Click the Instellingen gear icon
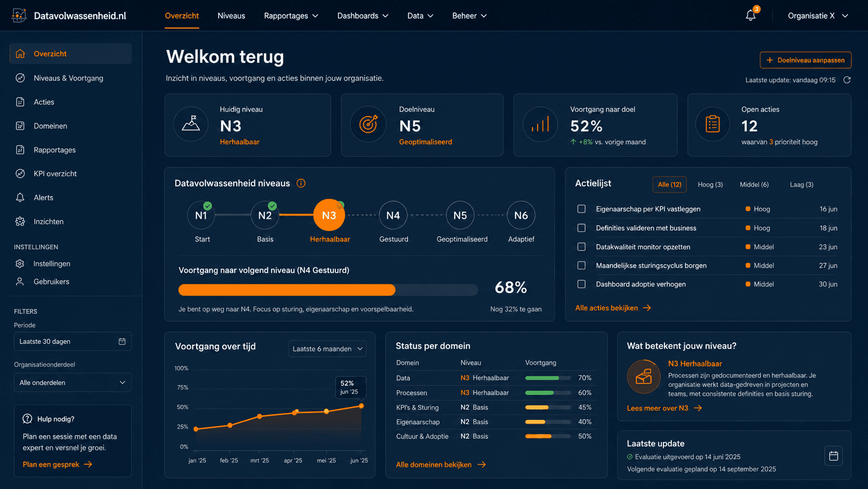The image size is (868, 489). 20,263
